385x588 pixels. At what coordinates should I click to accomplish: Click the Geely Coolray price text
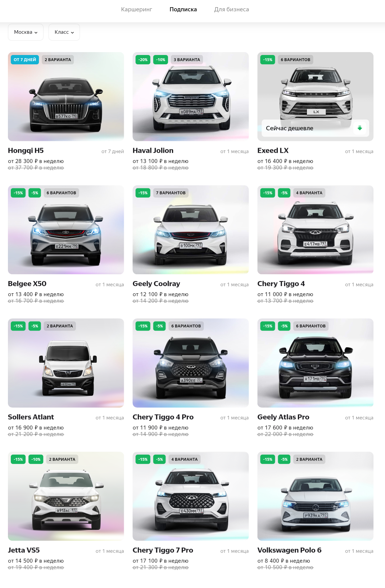coord(160,294)
